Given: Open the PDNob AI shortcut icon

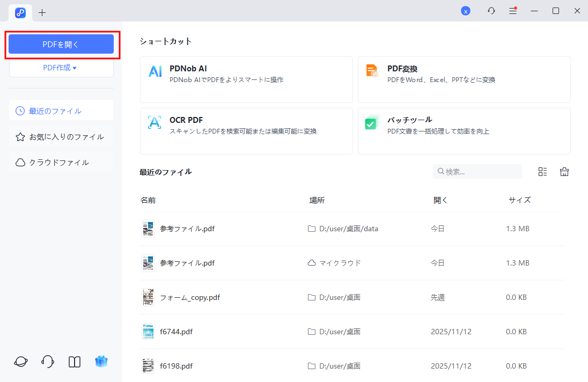Looking at the screenshot, I should [155, 71].
